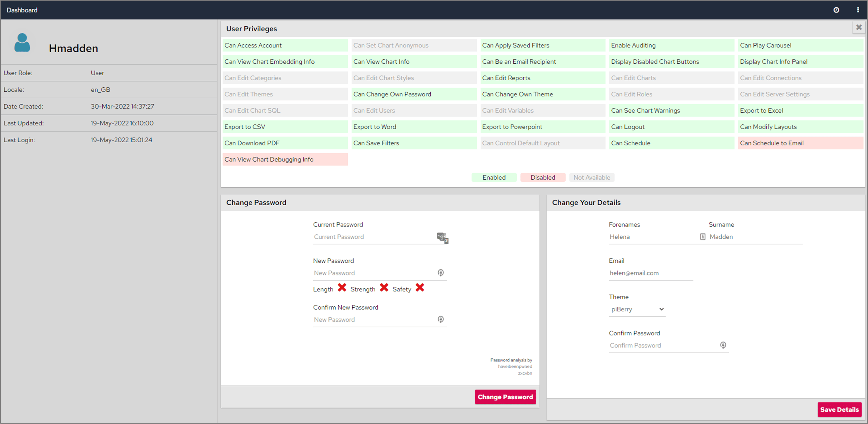This screenshot has width=868, height=424.
Task: Toggle the Can Change Own Password privilege
Action: (414, 94)
